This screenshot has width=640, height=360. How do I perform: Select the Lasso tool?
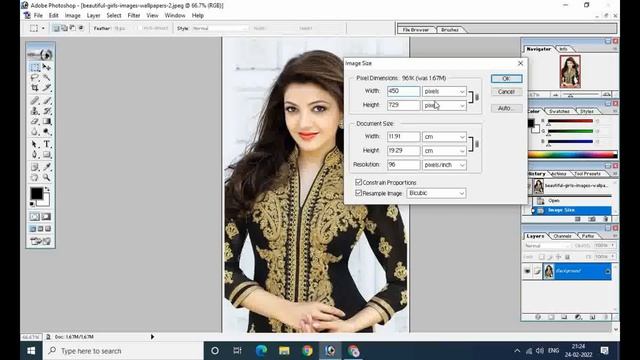[35, 77]
